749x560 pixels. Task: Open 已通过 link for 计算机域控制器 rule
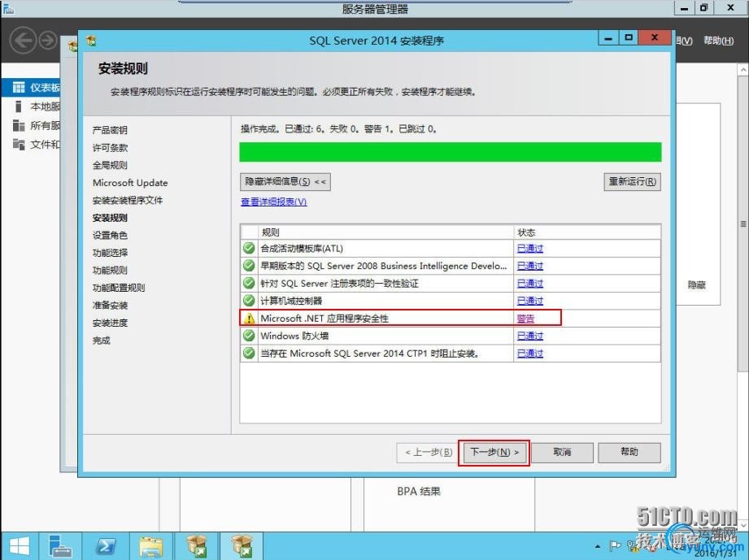click(x=530, y=301)
